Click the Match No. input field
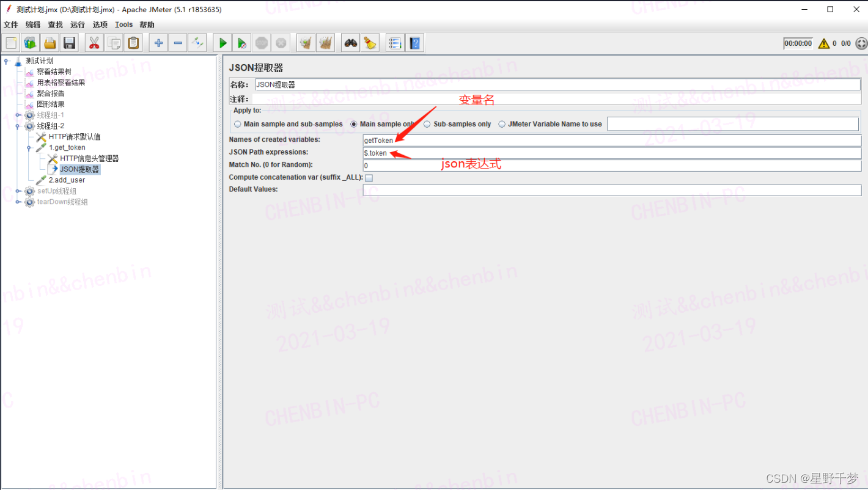 click(612, 166)
